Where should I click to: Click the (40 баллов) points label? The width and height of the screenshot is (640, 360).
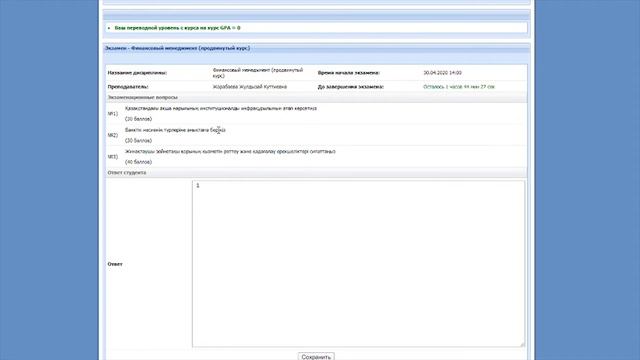point(138,162)
